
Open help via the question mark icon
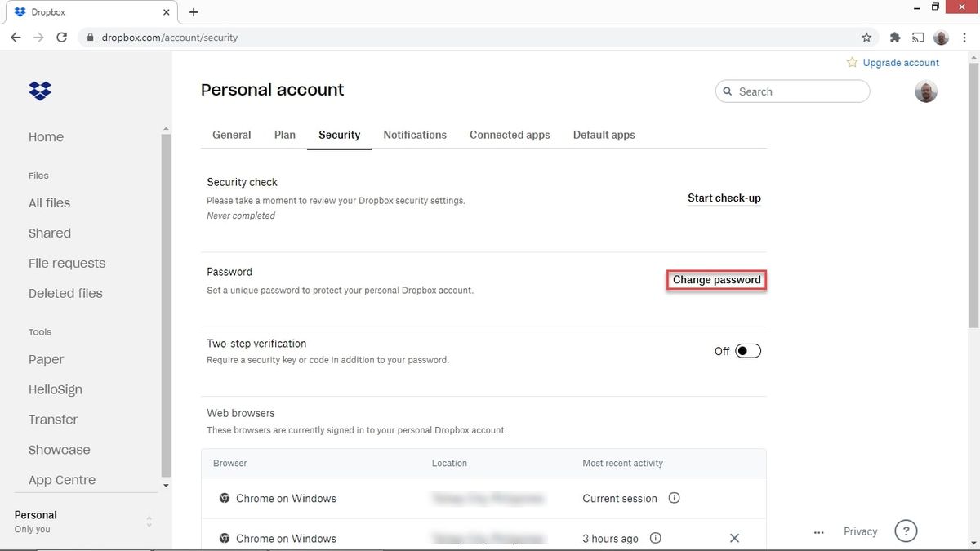click(906, 531)
